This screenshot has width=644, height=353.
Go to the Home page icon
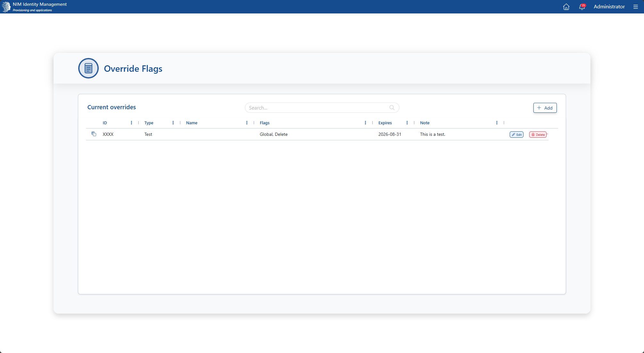566,7
